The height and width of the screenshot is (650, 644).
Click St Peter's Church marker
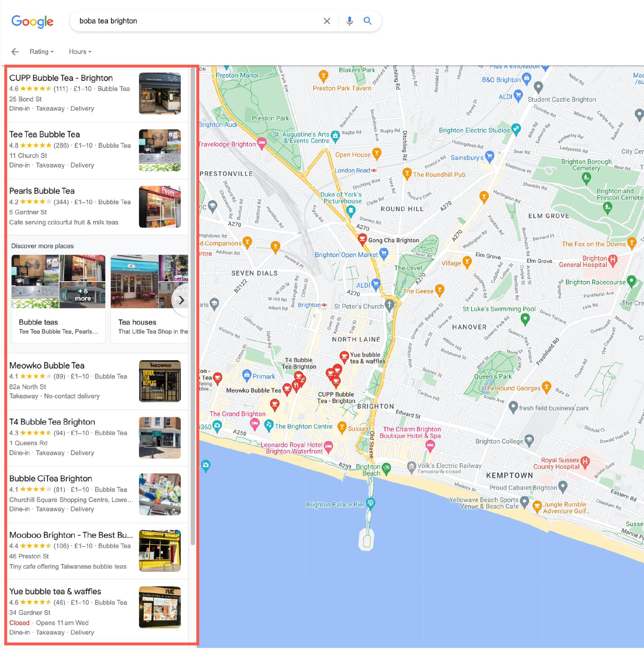tap(389, 305)
